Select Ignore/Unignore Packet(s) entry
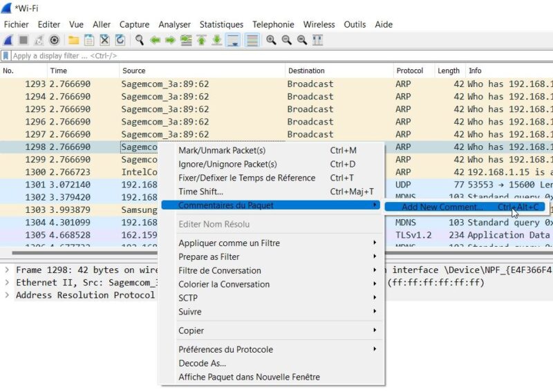553x392 pixels. tap(271, 164)
